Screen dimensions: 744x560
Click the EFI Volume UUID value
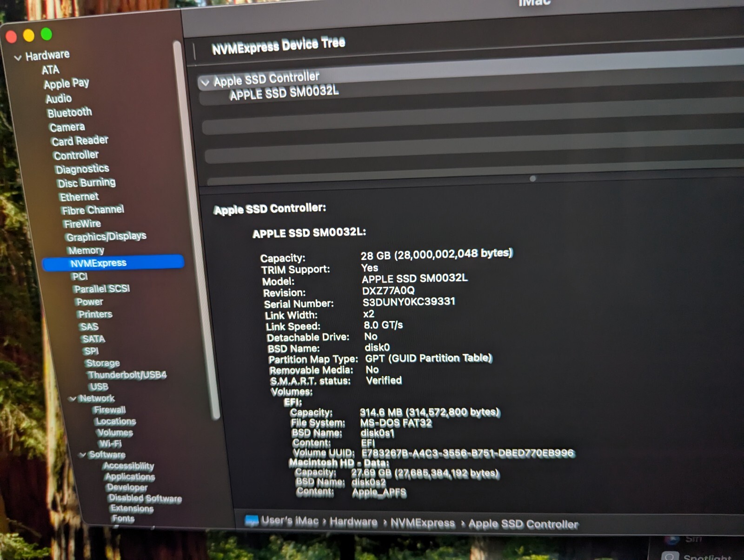pos(468,453)
